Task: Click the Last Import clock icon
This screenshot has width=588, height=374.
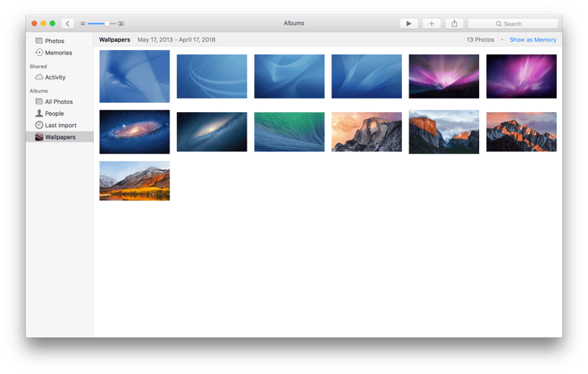Action: (39, 125)
